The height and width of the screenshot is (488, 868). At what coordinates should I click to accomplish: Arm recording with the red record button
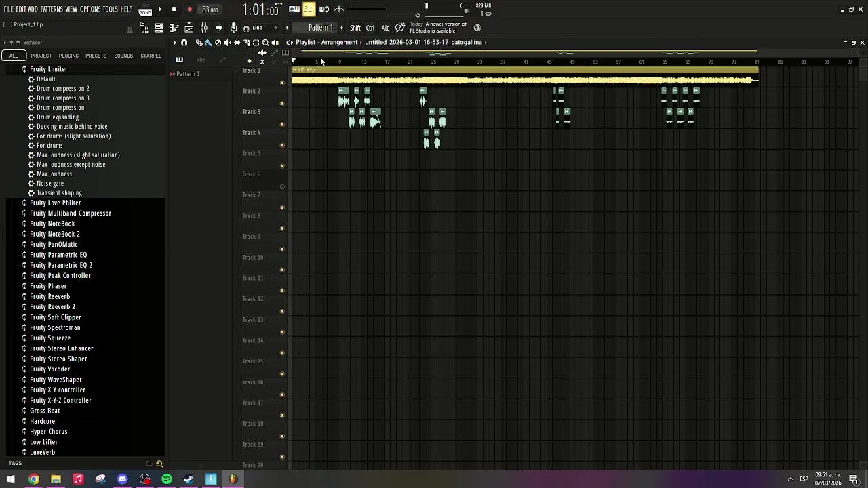pyautogui.click(x=189, y=9)
